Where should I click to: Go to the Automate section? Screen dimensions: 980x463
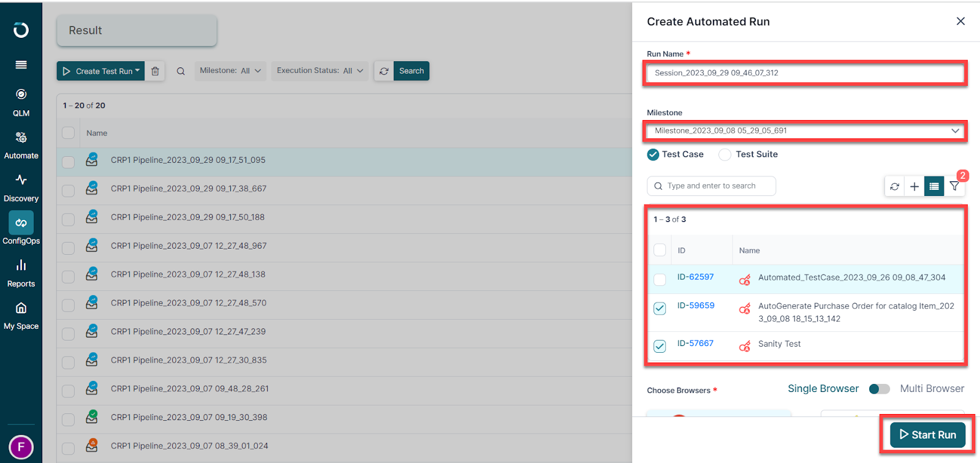[x=21, y=145]
